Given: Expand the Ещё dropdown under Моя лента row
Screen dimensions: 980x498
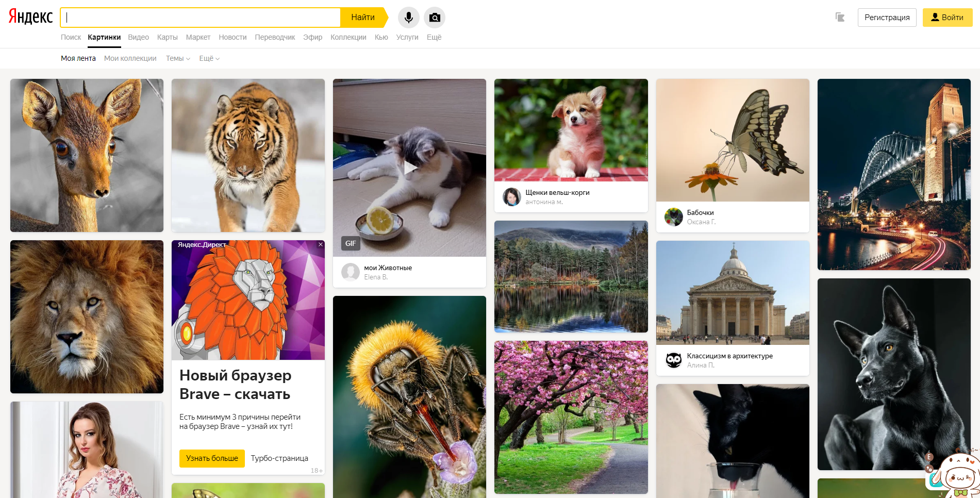Looking at the screenshot, I should pos(209,58).
